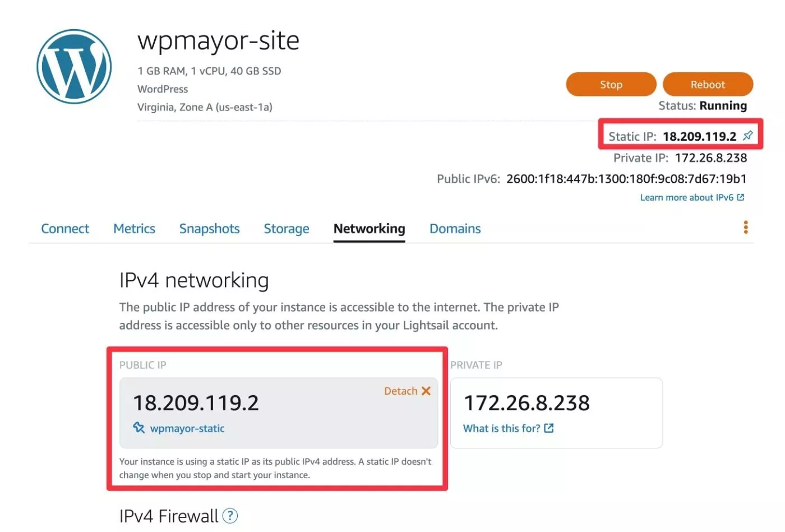Image resolution: width=785 pixels, height=532 pixels.
Task: Click the Detach link for the public IP
Action: pos(400,391)
